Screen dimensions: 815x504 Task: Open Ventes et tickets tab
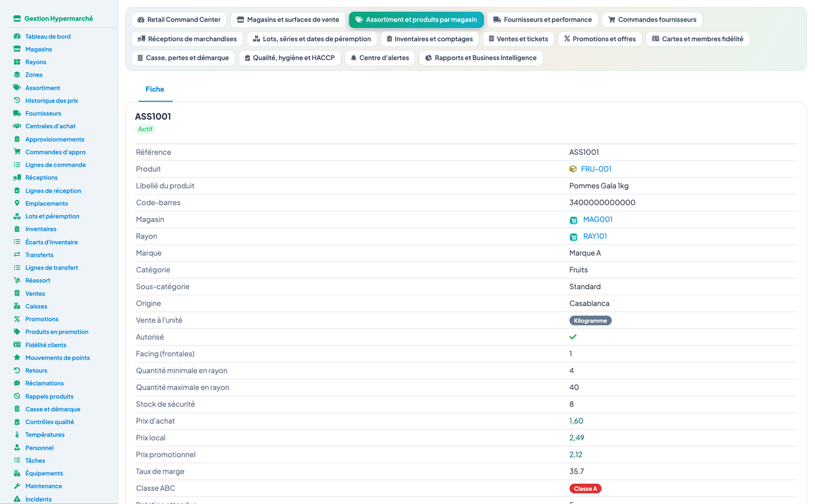(518, 39)
